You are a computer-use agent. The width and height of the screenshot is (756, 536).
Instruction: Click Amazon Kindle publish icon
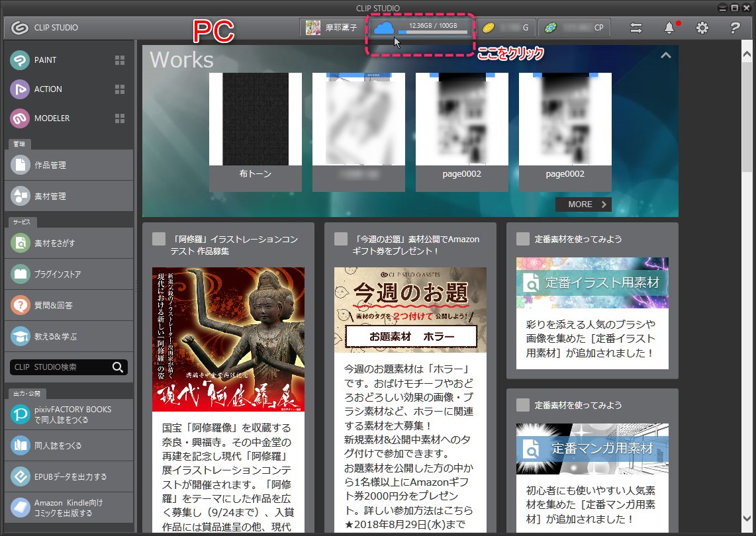point(21,508)
